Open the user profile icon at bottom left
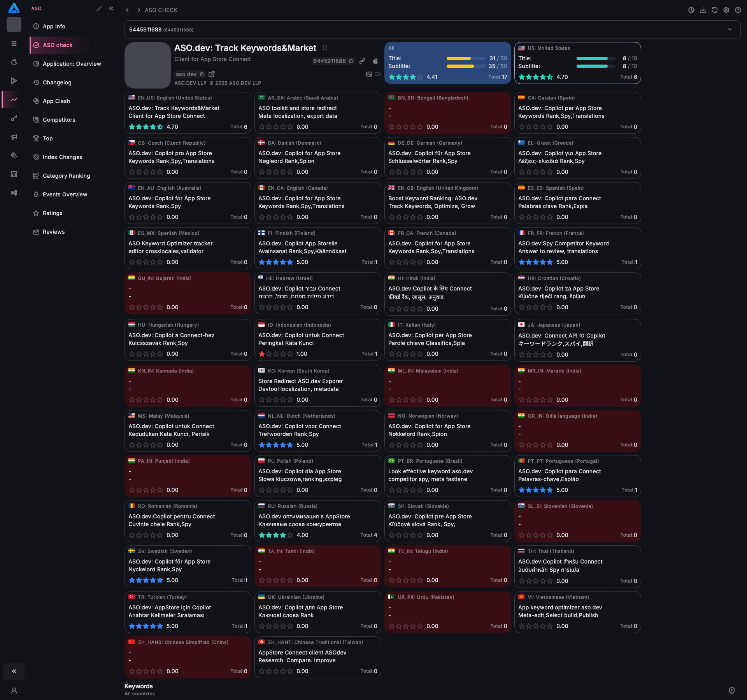 (14, 691)
